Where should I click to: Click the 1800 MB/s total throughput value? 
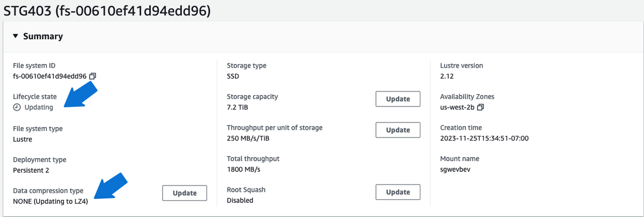(244, 169)
